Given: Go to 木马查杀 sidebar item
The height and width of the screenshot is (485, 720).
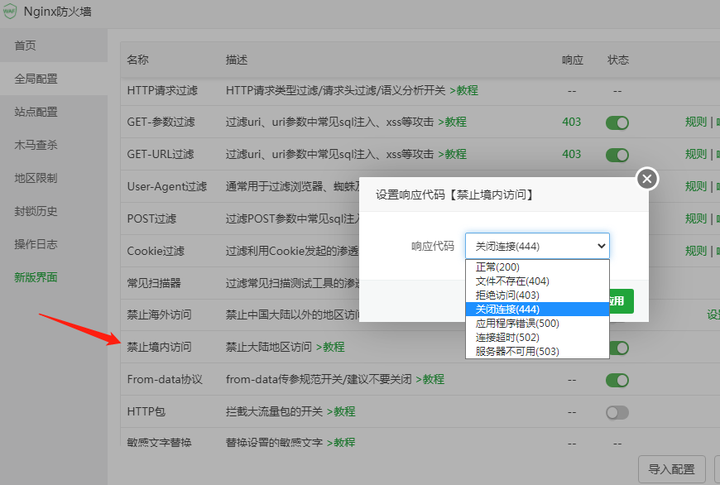Looking at the screenshot, I should [x=36, y=145].
